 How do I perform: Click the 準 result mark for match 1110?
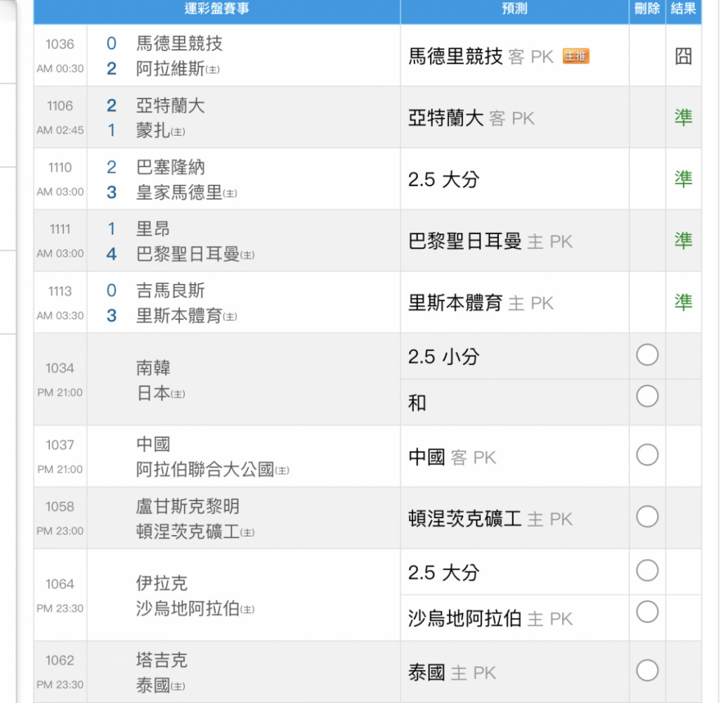[684, 179]
